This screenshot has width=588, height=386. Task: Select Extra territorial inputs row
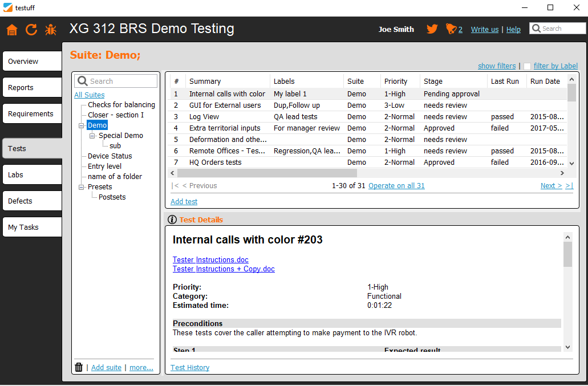click(368, 128)
